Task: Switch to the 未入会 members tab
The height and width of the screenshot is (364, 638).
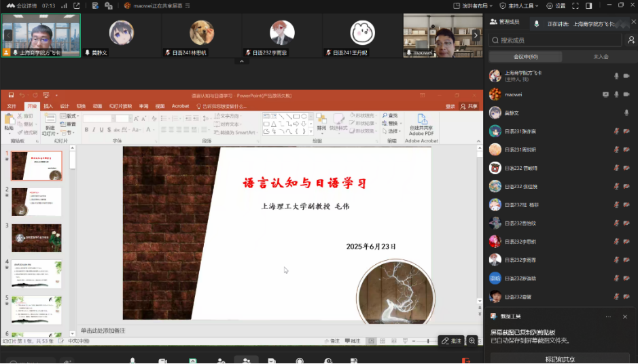Action: point(601,57)
